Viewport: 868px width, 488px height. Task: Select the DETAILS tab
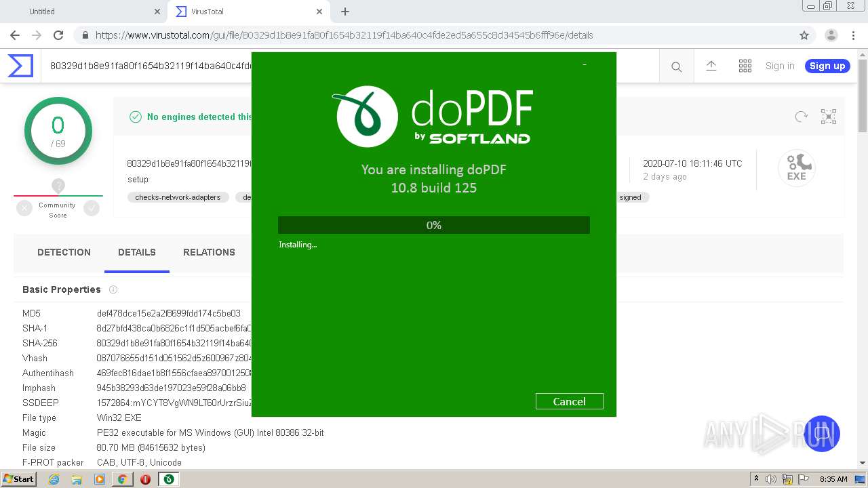[x=137, y=252]
